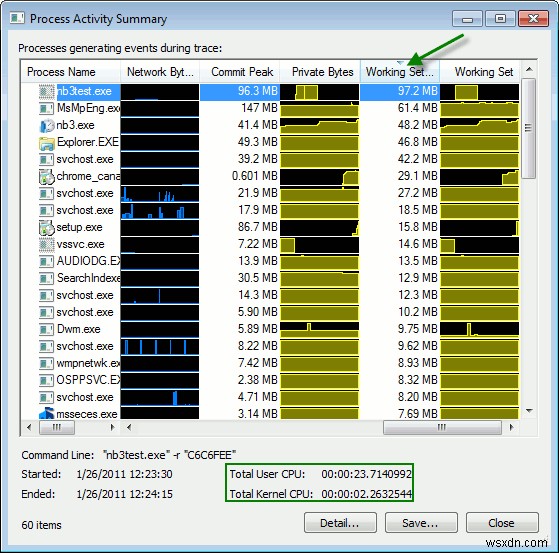
Task: Click the OSPPSVC.EXE process icon
Action: 46,380
